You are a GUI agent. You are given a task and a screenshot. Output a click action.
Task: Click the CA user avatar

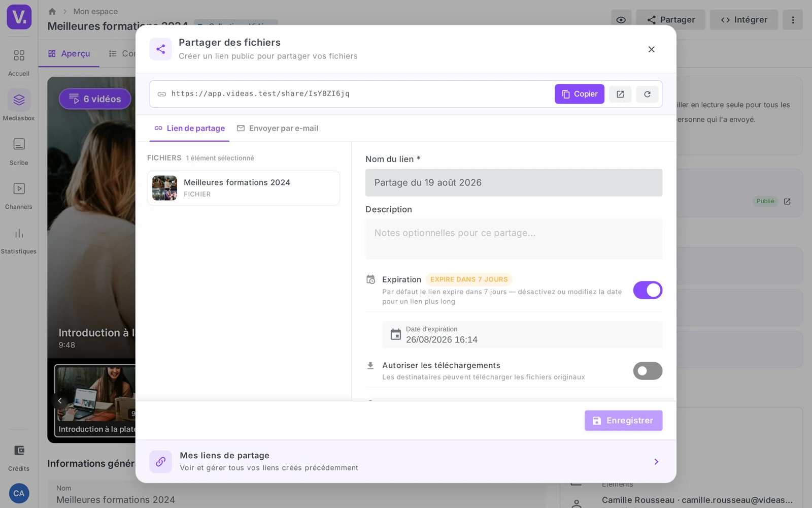click(x=19, y=493)
